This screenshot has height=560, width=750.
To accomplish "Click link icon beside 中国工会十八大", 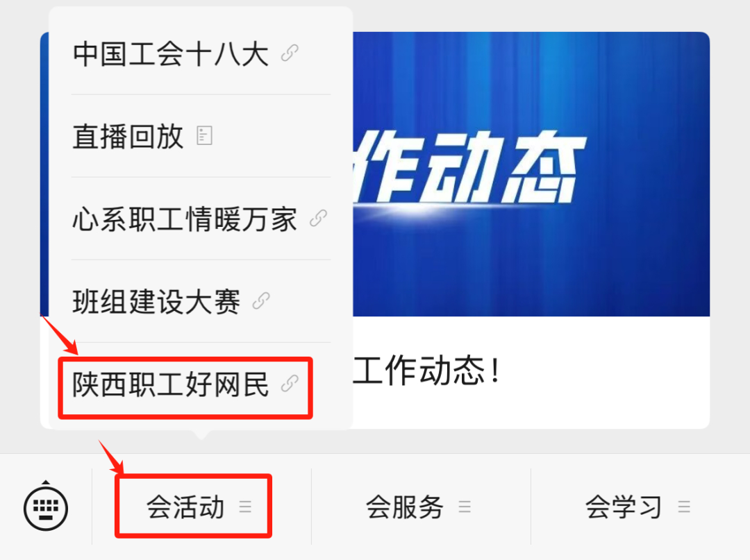I will [290, 53].
